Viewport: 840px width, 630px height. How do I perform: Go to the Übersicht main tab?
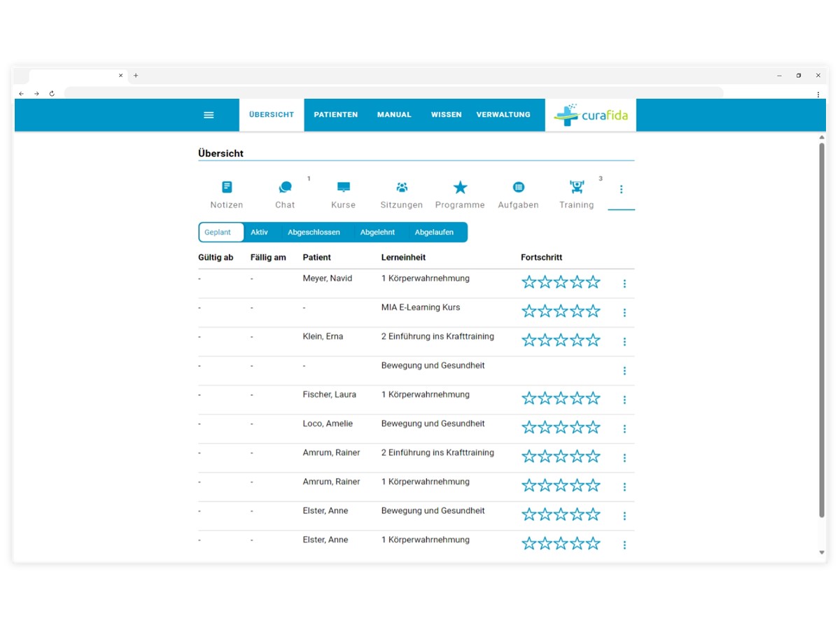[x=272, y=115]
